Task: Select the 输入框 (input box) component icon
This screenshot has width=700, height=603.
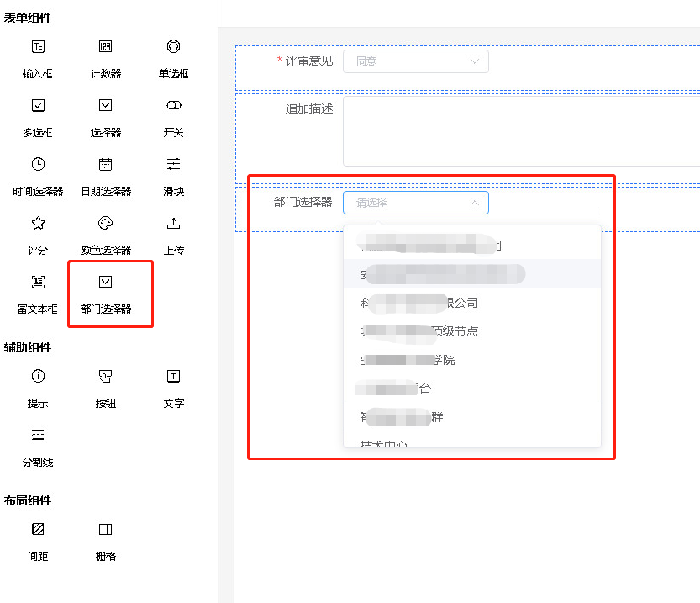Action: click(38, 47)
